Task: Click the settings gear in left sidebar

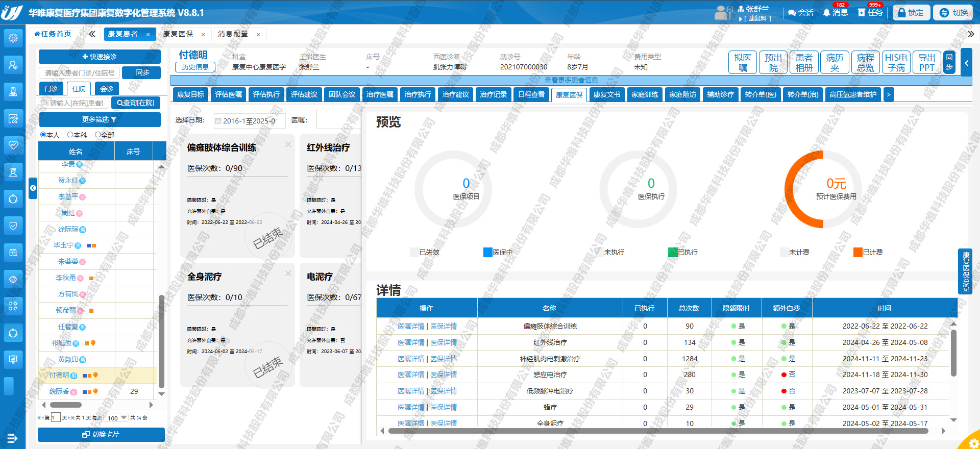Action: [13, 38]
